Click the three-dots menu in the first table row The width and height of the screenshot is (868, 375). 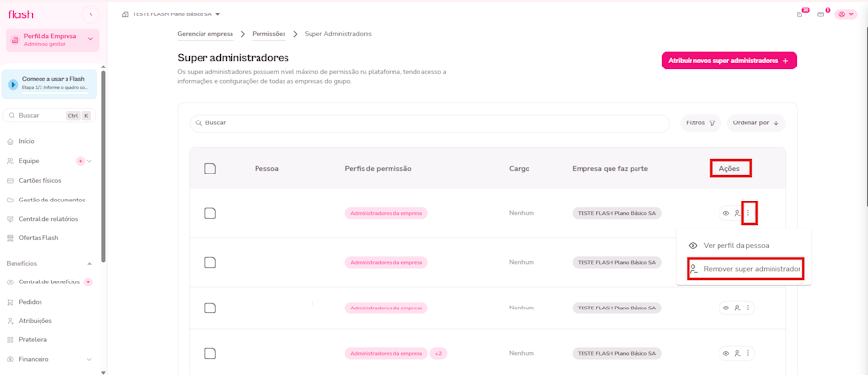tap(748, 213)
